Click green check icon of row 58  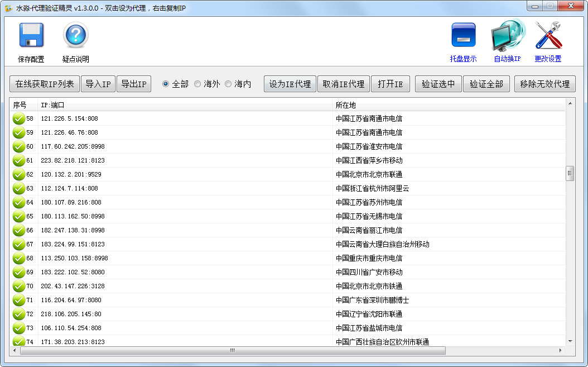coord(19,118)
